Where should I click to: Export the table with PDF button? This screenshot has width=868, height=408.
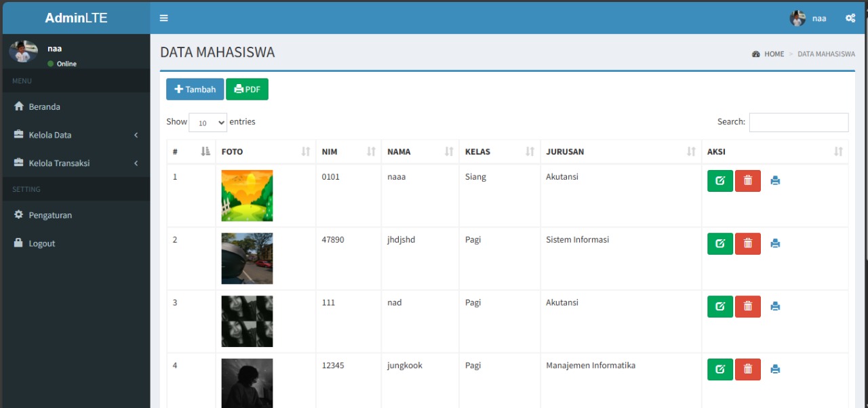tap(247, 89)
